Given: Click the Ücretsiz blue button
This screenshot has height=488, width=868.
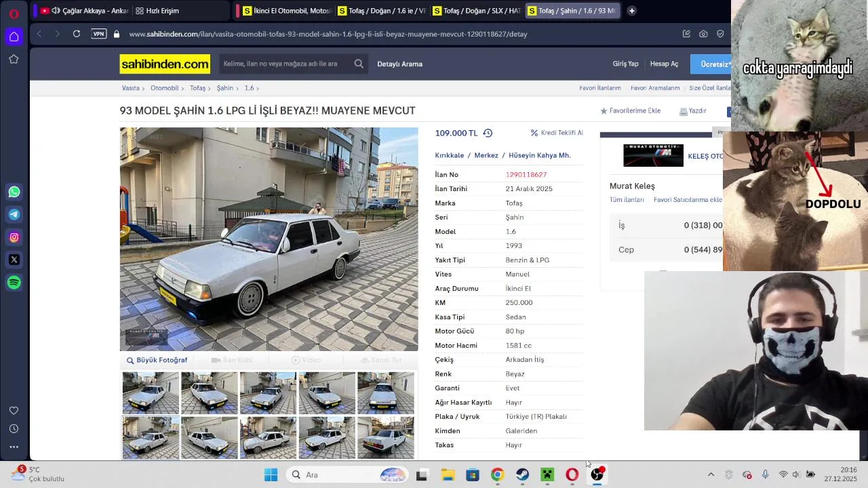Looking at the screenshot, I should tap(711, 64).
